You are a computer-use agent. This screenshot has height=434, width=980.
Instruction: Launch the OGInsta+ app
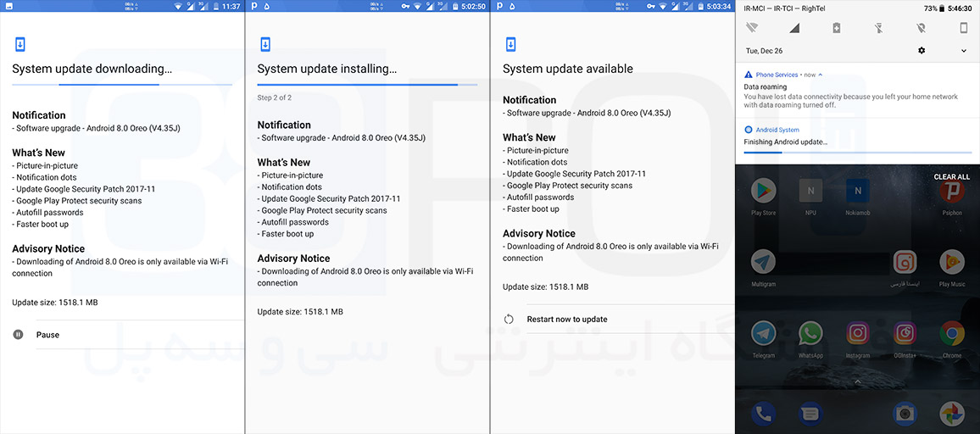coord(905,333)
